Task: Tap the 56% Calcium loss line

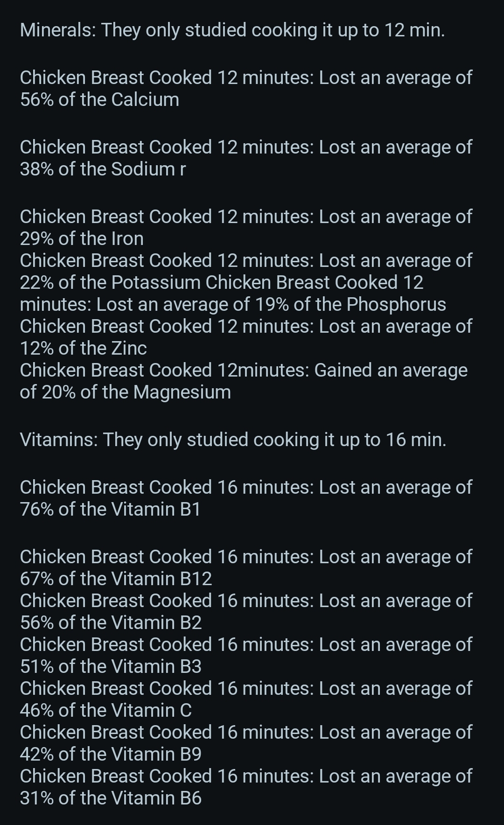Action: [99, 99]
